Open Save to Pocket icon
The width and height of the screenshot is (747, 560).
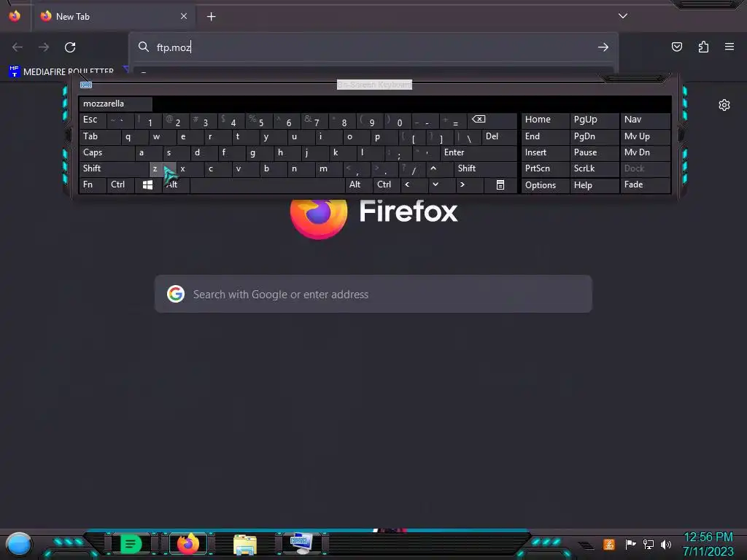(676, 47)
